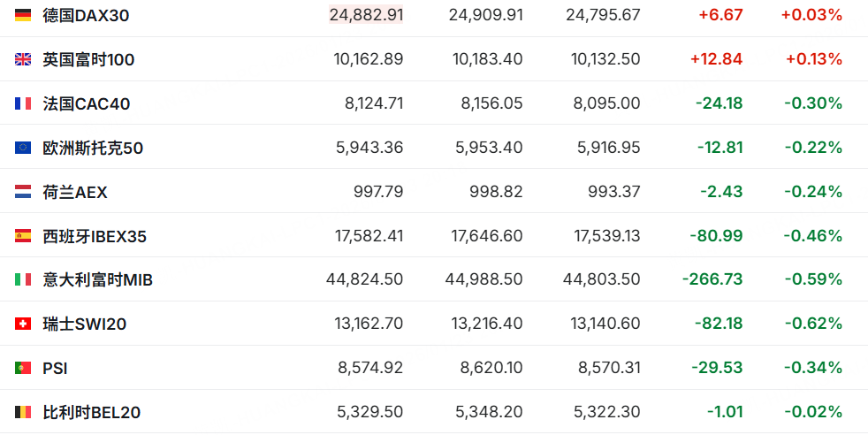Click the German flag icon

click(x=23, y=15)
